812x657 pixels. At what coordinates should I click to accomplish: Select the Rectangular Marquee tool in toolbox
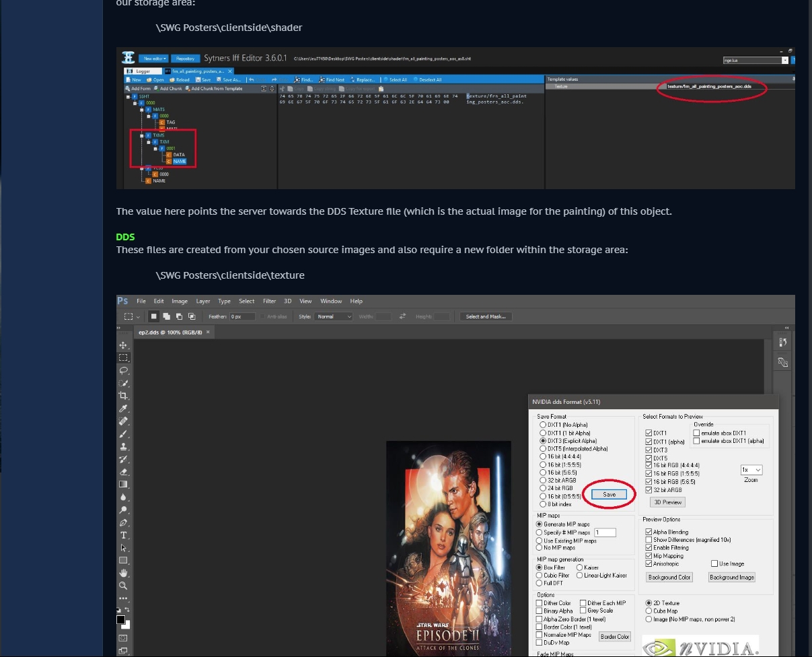coord(124,358)
